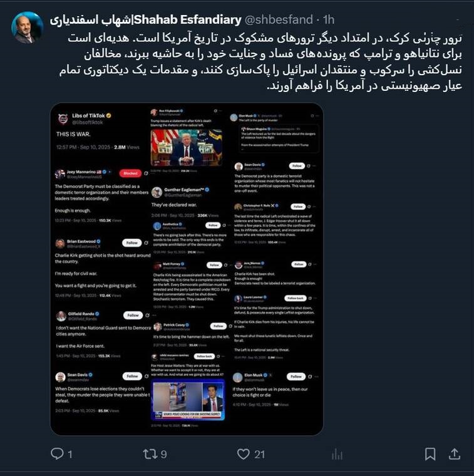Open the Shahab Esfandiary display name link
The height and width of the screenshot is (476, 474).
[146, 20]
